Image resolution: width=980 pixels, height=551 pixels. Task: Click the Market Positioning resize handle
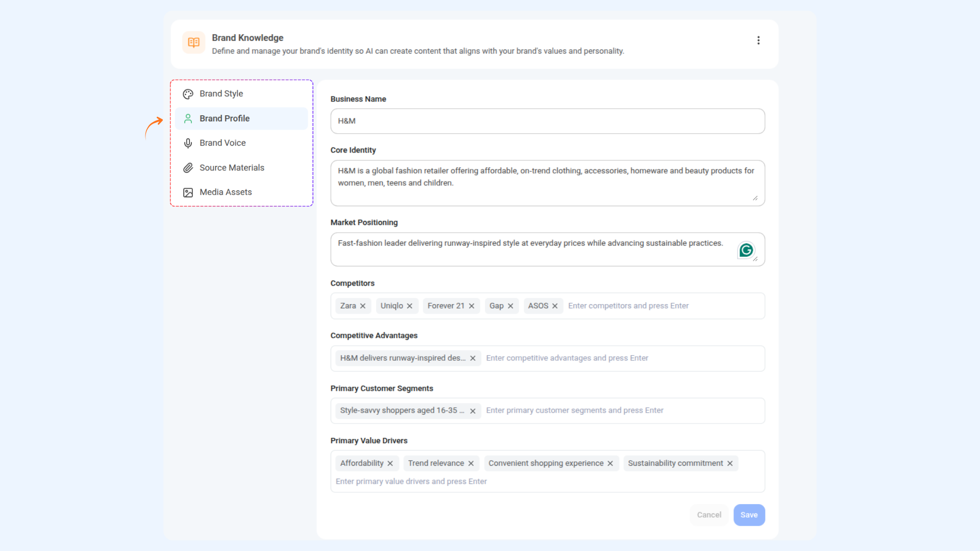755,259
